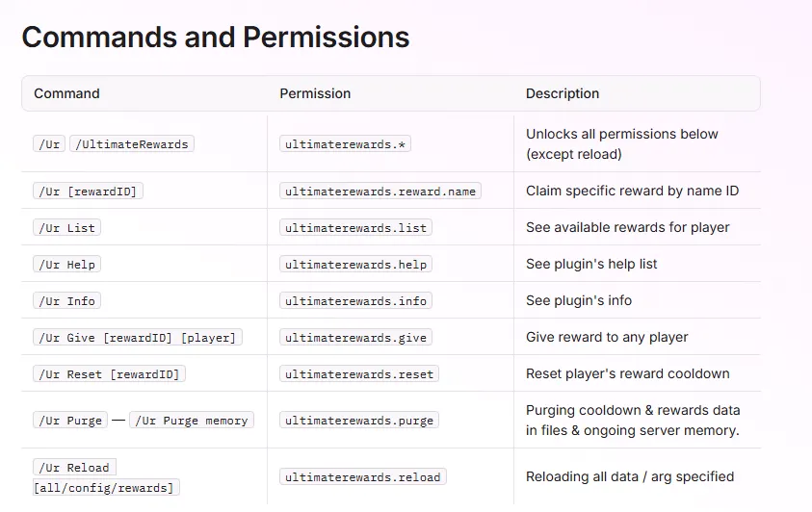Image resolution: width=812 pixels, height=512 pixels.
Task: Click the /Ur Purge memory command code
Action: point(192,420)
